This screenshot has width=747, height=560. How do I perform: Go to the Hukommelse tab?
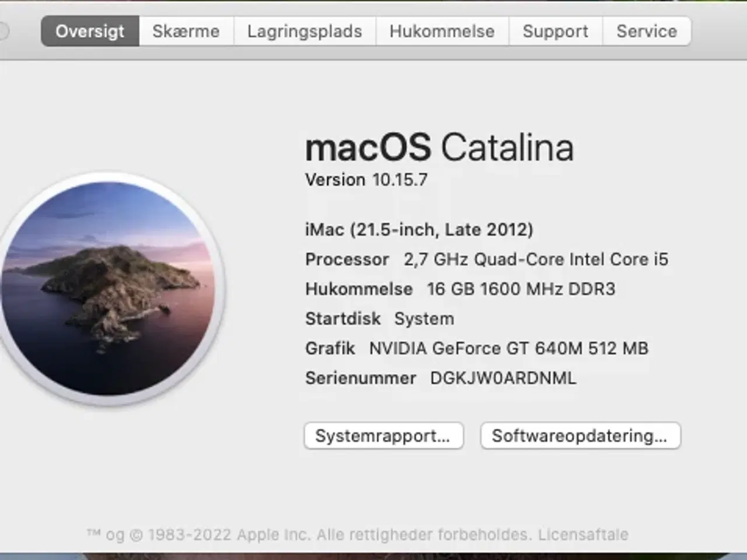point(442,31)
